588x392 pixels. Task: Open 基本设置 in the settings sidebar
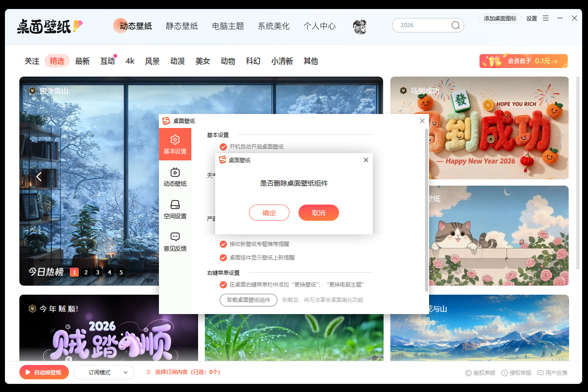tap(175, 144)
